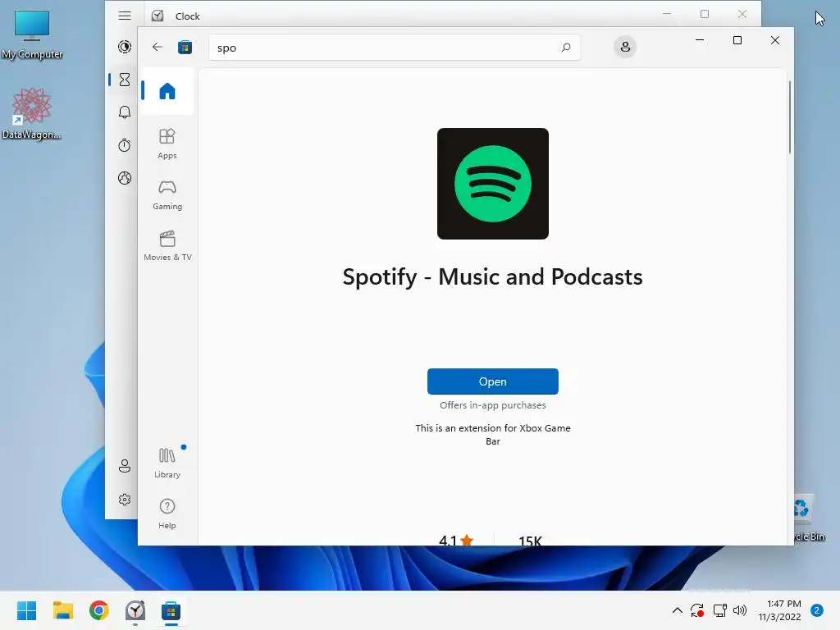Click the Store page vertical scrollbar
Image resolution: width=840 pixels, height=630 pixels.
click(790, 116)
